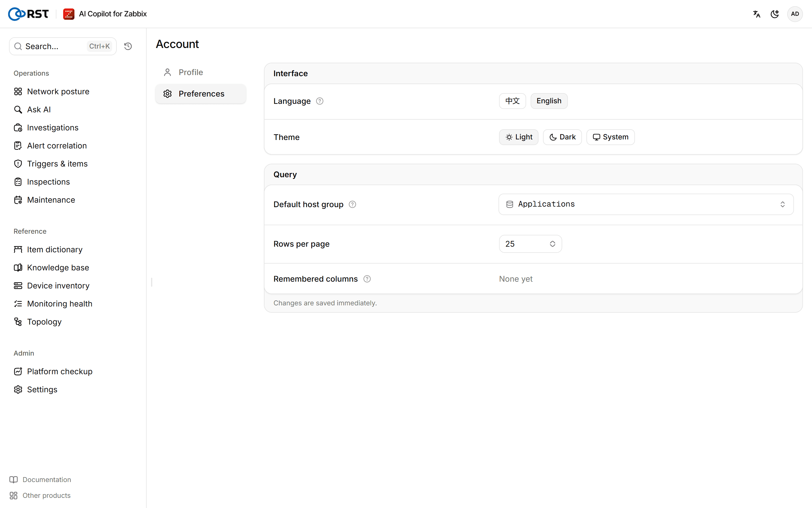Open Triggers & items

tap(73, 164)
